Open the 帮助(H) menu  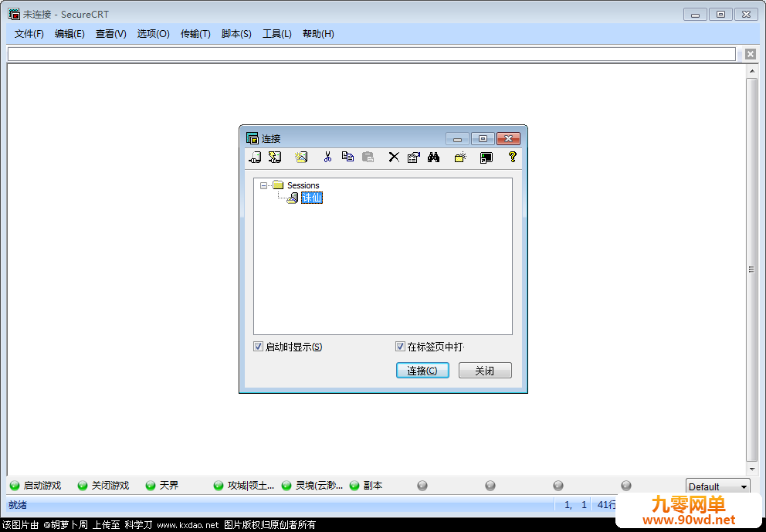click(318, 34)
